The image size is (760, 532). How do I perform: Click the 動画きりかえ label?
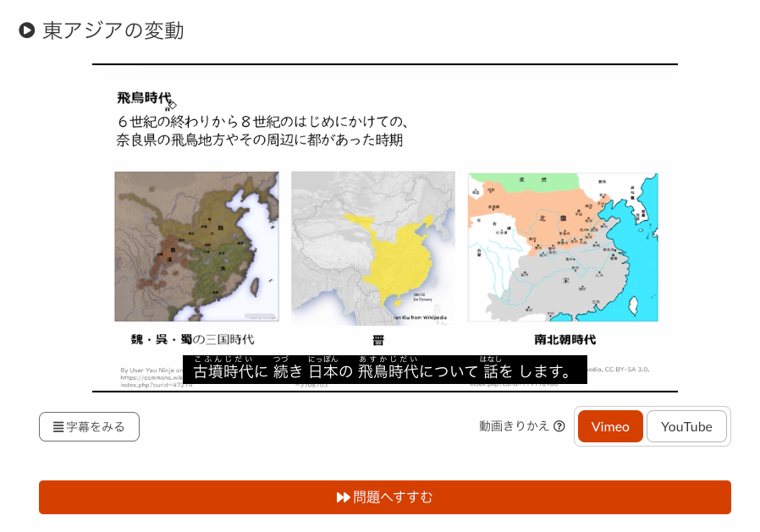[x=515, y=426]
